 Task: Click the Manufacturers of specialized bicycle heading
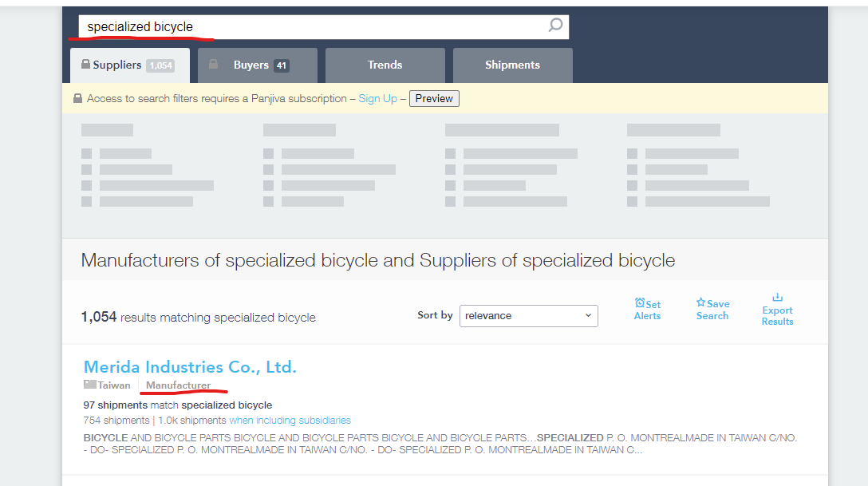click(x=378, y=260)
